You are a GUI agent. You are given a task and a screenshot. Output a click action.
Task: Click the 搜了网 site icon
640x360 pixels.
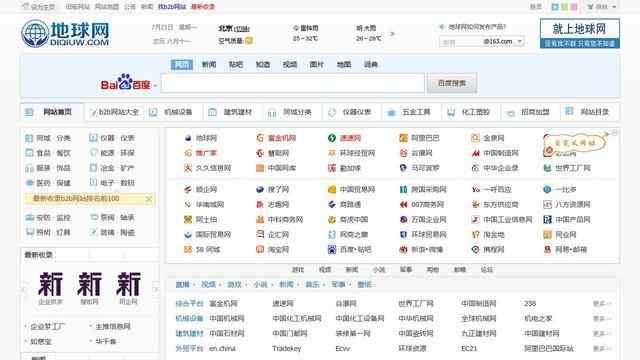260,189
